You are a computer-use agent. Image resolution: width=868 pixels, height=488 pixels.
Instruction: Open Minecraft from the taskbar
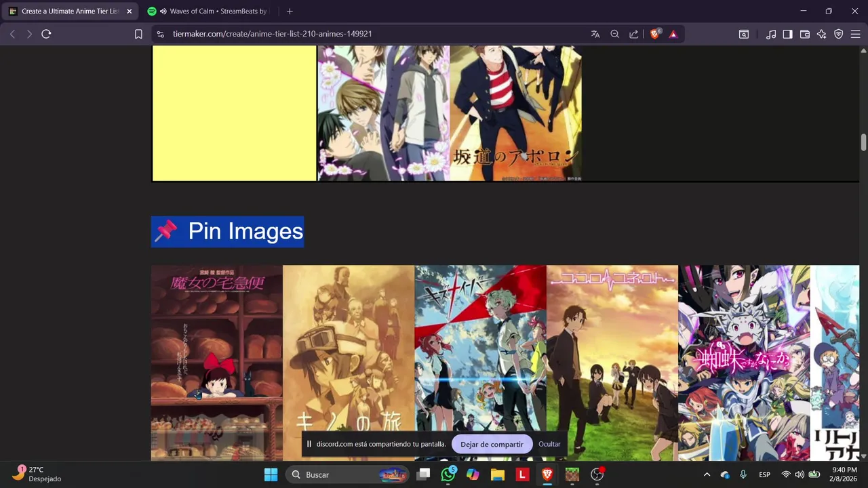(x=572, y=474)
